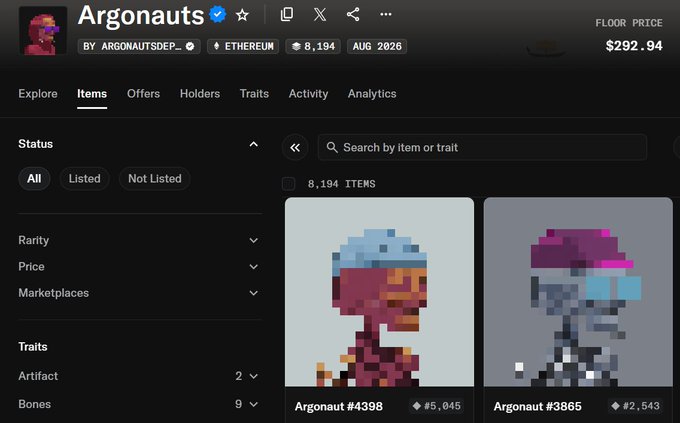Filter by Listed status
Screen dimensions: 680x423
point(85,179)
